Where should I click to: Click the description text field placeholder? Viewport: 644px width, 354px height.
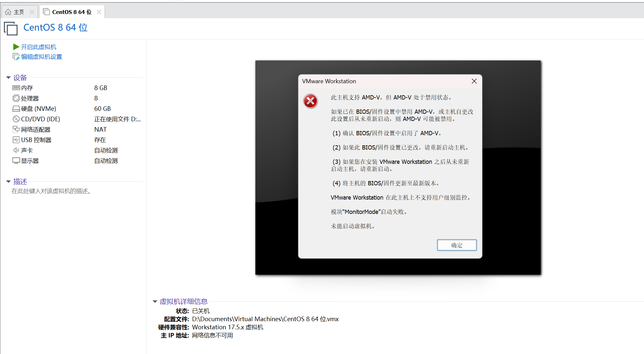point(51,191)
